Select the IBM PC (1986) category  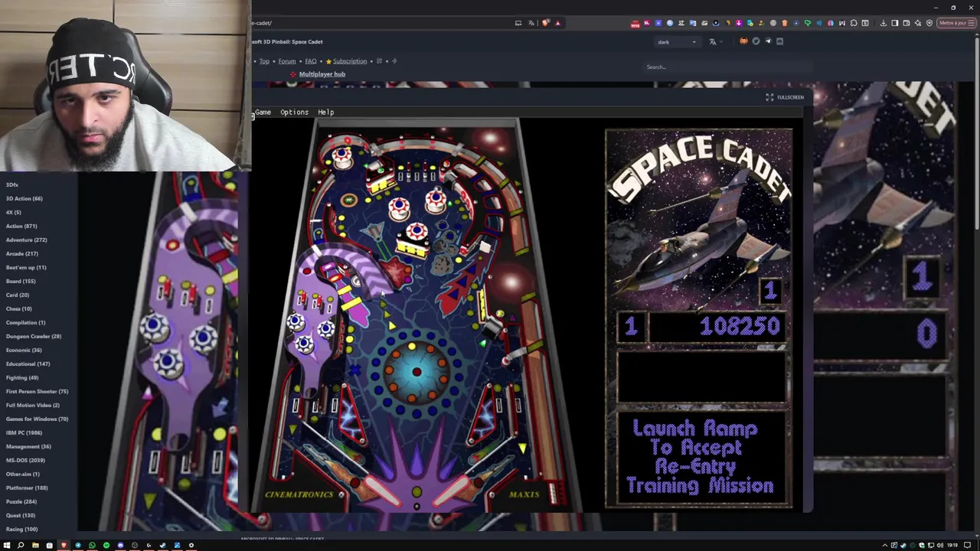[x=24, y=432]
